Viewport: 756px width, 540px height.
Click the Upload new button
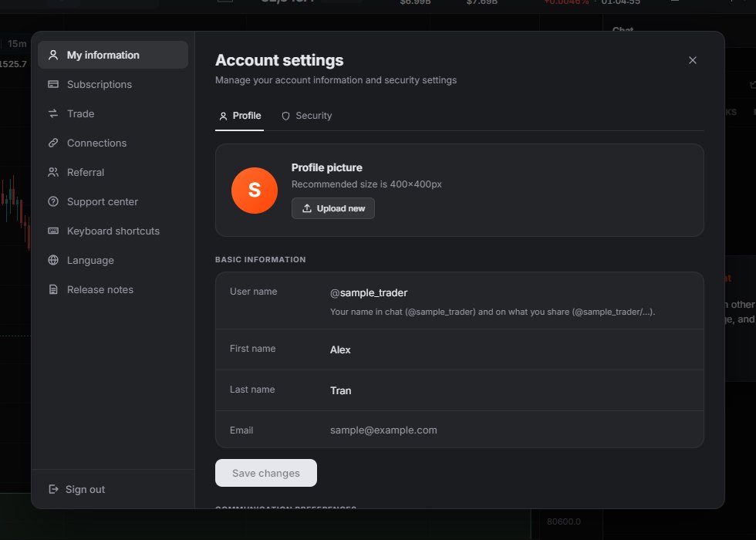(333, 208)
